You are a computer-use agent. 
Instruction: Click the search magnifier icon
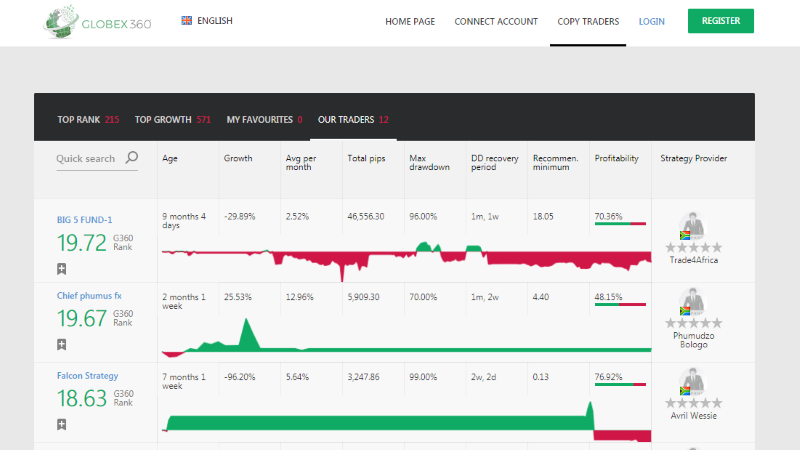(132, 158)
